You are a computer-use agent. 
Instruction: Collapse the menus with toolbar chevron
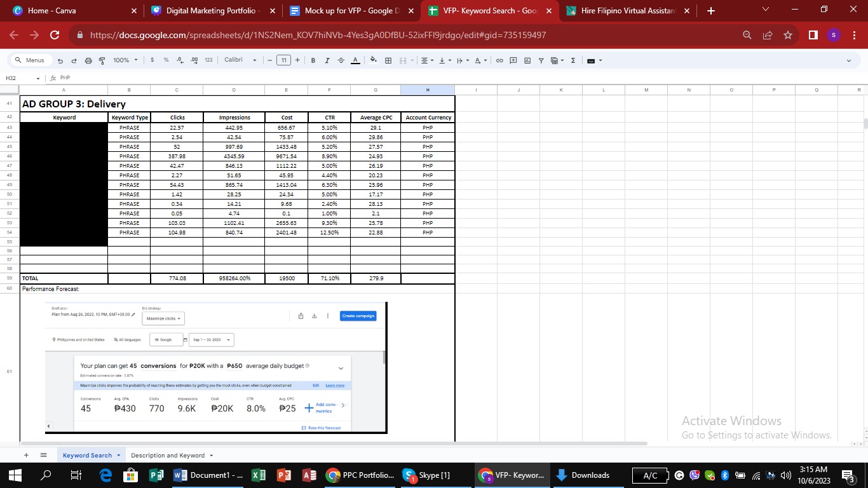tap(849, 60)
